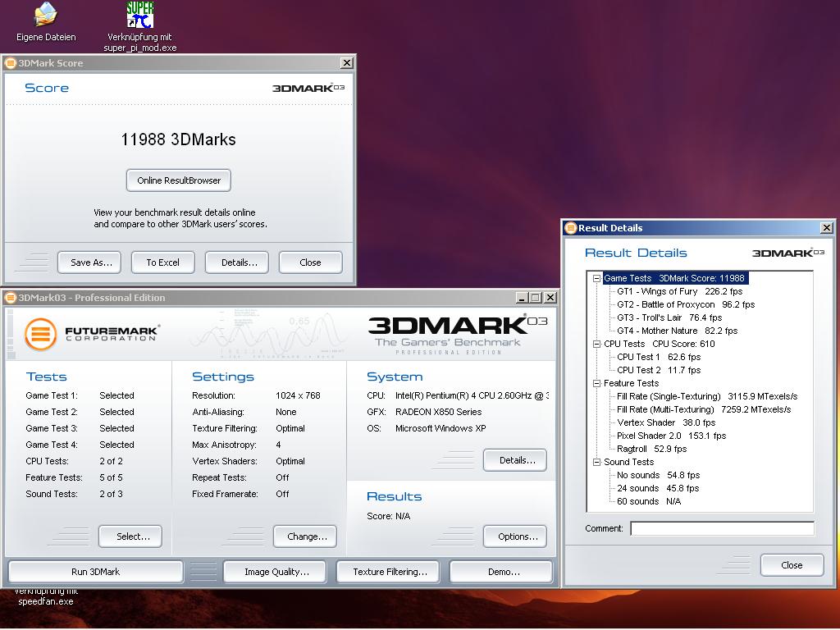Click Select... under Tests

pos(130,536)
